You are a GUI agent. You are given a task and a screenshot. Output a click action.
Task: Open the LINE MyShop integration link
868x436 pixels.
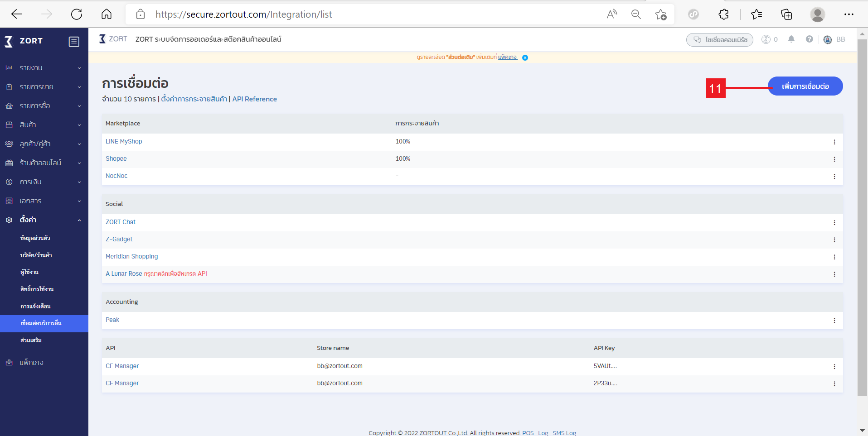(124, 141)
